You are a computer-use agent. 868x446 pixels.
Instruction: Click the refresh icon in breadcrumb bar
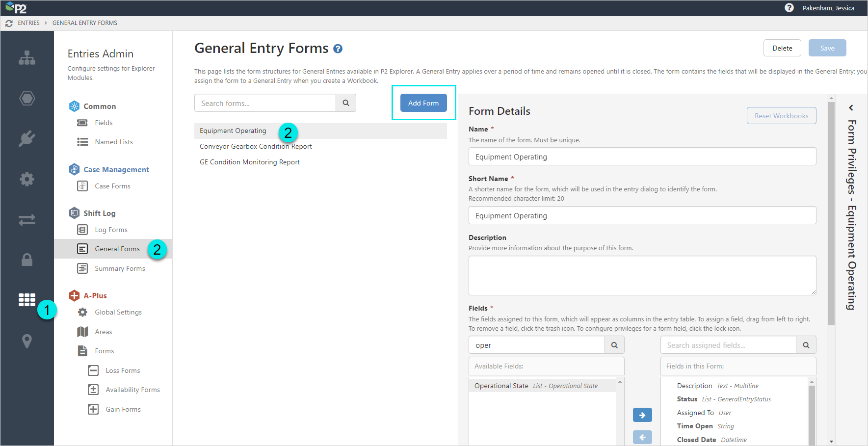click(x=9, y=23)
